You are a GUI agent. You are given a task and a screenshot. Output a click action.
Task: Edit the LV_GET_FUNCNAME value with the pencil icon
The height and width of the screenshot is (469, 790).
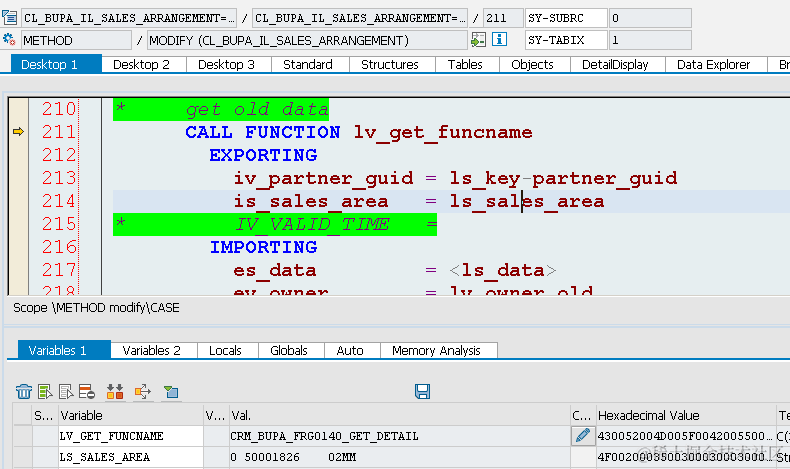(582, 436)
